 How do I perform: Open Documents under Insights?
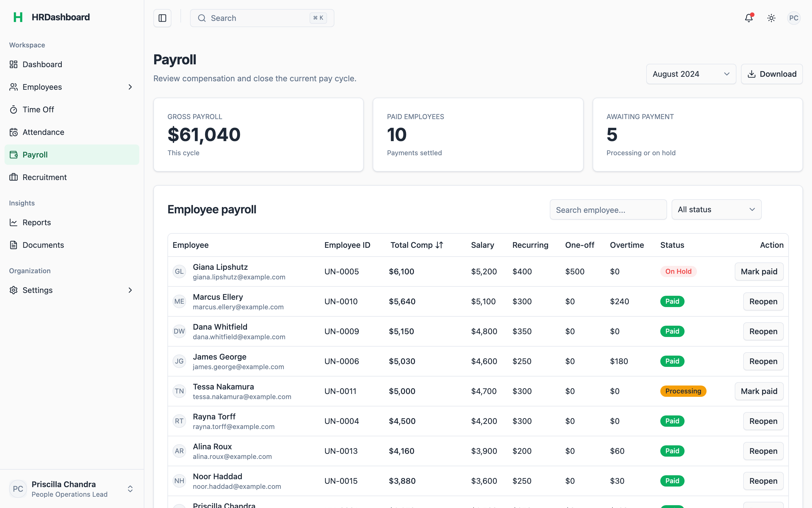click(x=72, y=245)
